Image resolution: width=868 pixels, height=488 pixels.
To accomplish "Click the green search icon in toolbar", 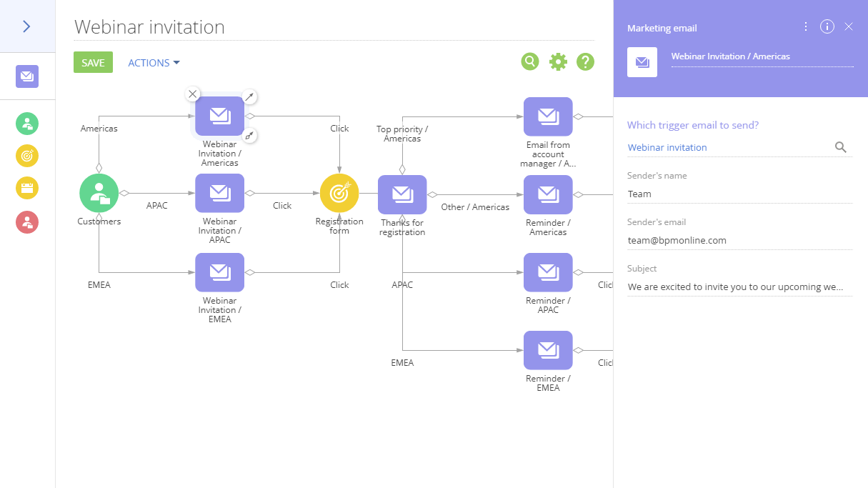I will click(529, 62).
